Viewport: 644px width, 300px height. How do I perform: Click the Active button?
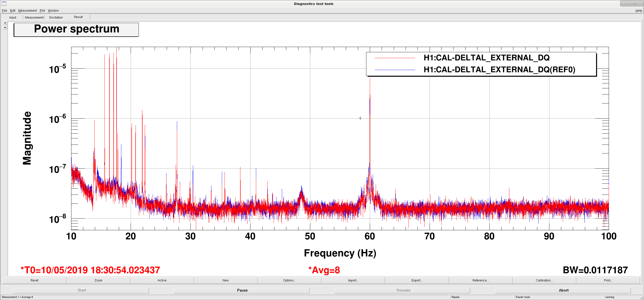tap(162, 280)
